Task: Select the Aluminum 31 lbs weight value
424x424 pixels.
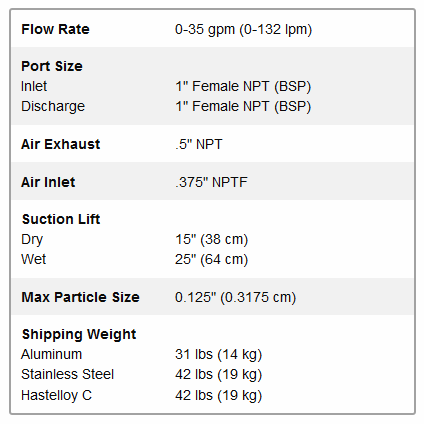Action: (x=219, y=355)
